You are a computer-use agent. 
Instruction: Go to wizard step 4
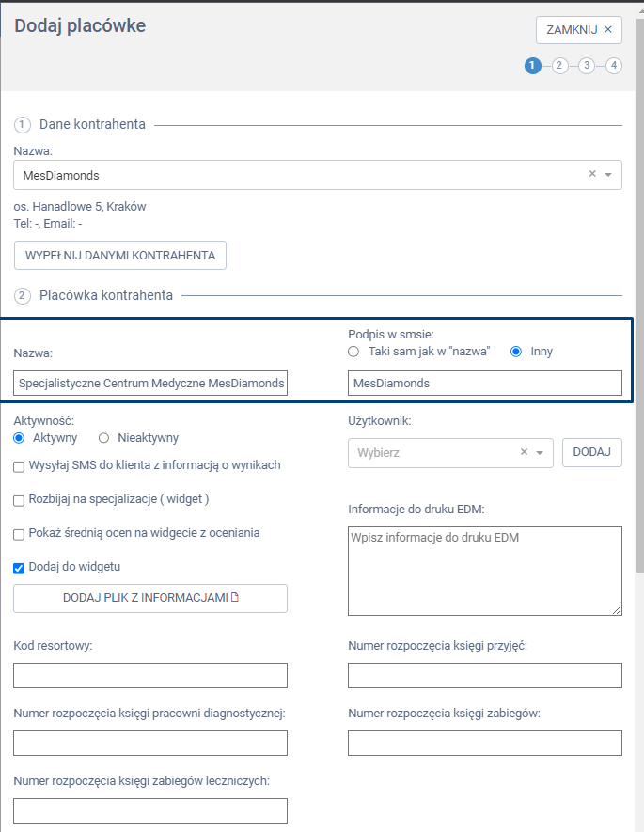[613, 66]
